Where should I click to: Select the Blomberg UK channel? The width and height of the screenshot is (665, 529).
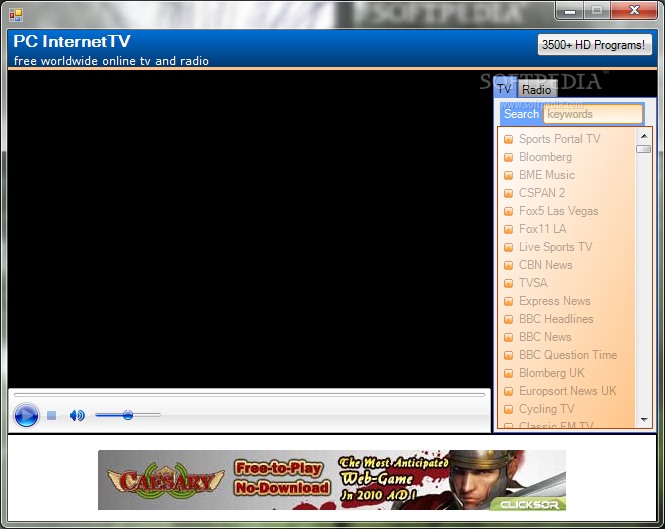[x=552, y=373]
